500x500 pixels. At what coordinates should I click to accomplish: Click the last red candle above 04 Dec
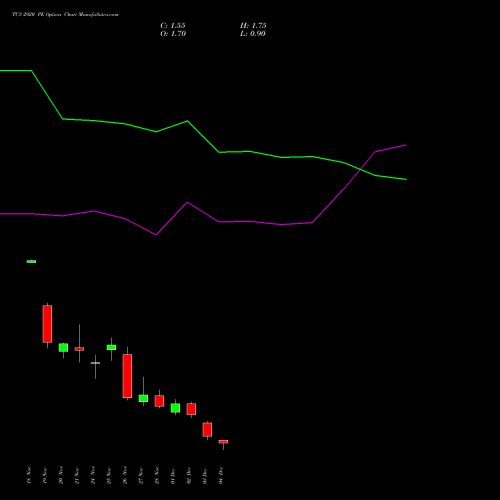click(x=223, y=442)
